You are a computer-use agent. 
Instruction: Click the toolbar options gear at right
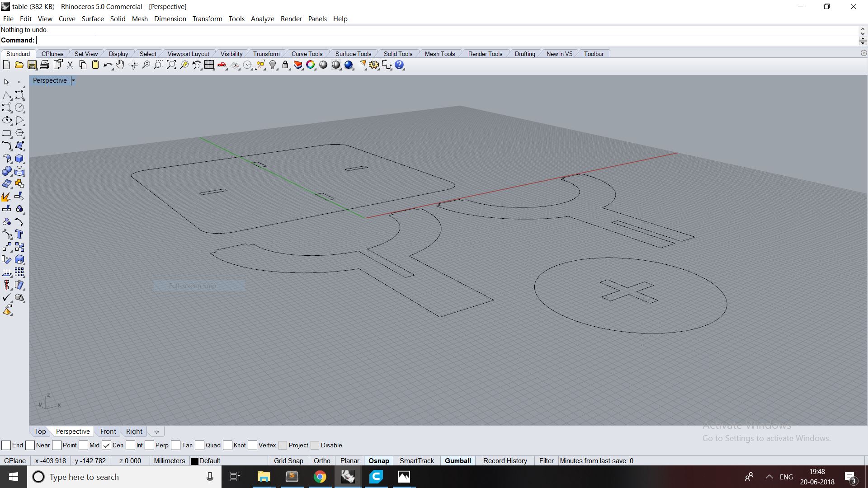863,53
